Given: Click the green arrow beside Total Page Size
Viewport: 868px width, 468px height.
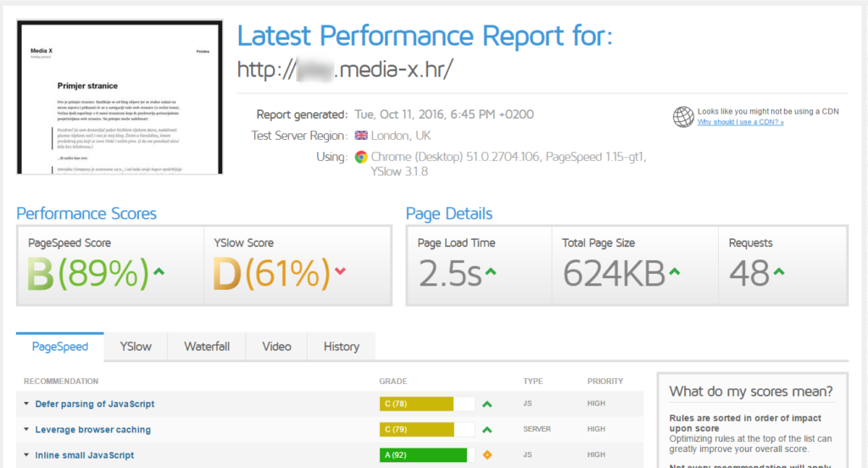Looking at the screenshot, I should pos(675,271).
